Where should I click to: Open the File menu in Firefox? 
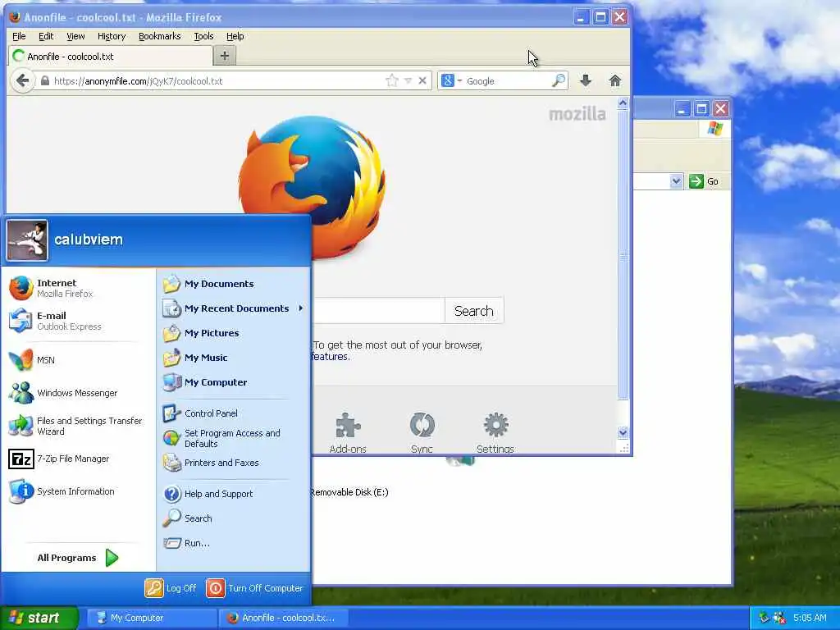[19, 36]
